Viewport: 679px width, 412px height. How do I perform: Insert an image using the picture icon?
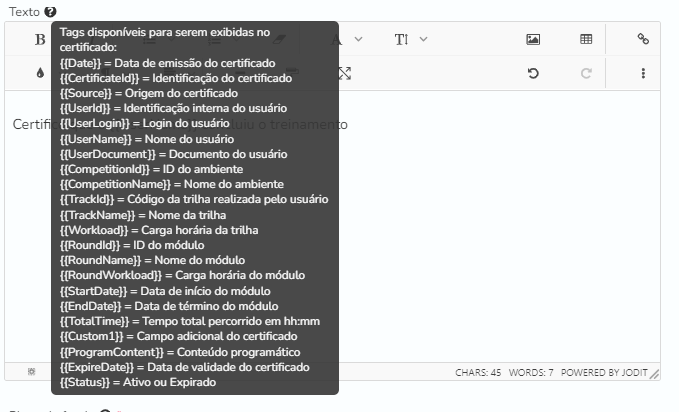click(x=533, y=39)
